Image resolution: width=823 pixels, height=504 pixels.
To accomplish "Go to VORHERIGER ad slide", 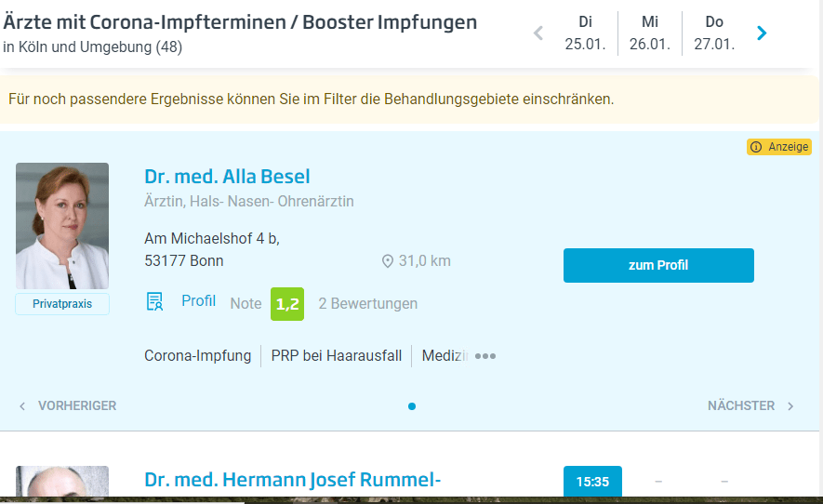I will [68, 406].
